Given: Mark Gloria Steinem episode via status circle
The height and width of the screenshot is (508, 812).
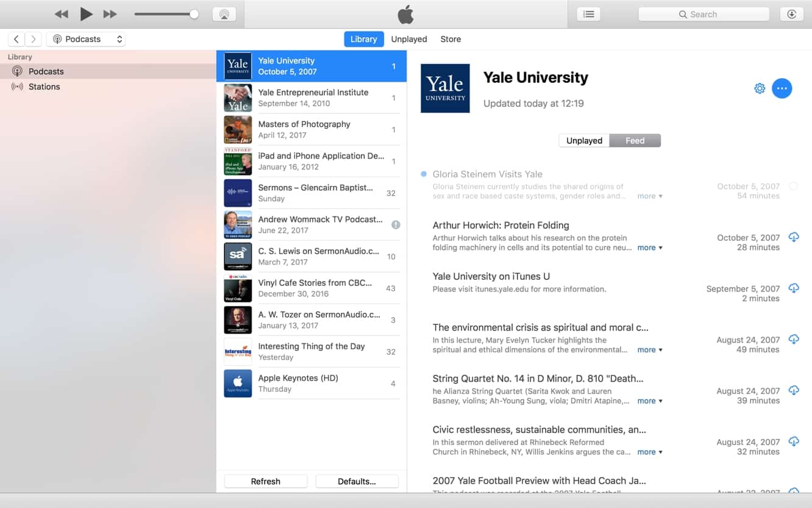Looking at the screenshot, I should [793, 186].
